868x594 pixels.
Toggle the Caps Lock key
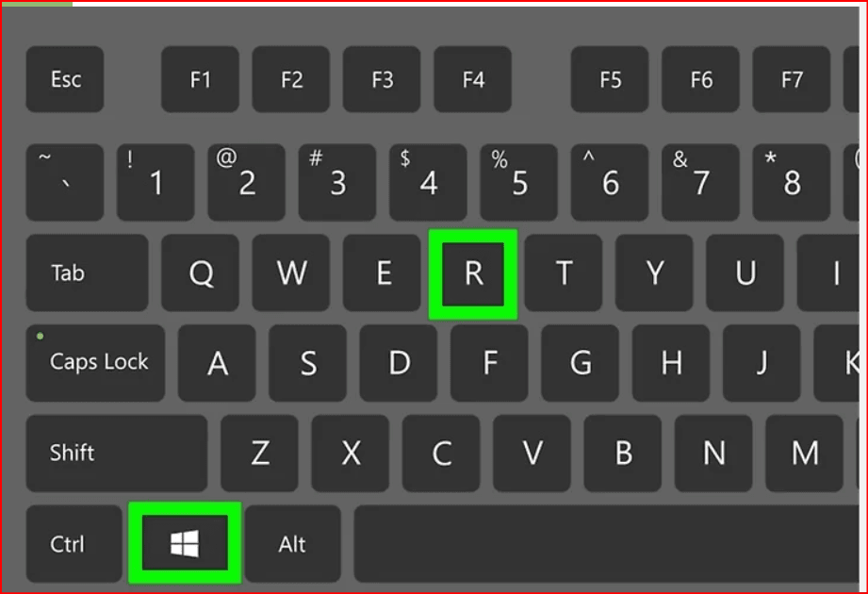point(95,363)
